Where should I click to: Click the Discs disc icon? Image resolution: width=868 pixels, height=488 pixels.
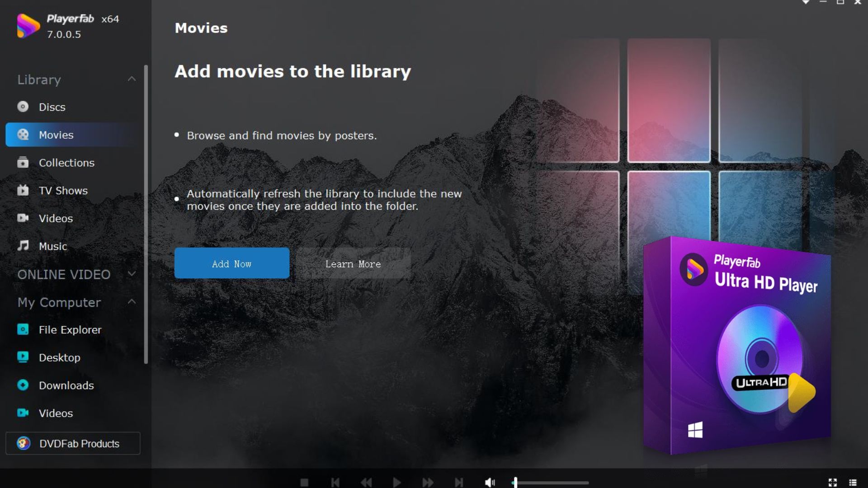(x=23, y=107)
